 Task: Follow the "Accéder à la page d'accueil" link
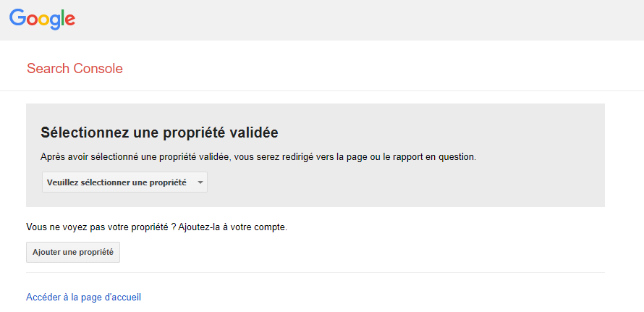pos(83,297)
